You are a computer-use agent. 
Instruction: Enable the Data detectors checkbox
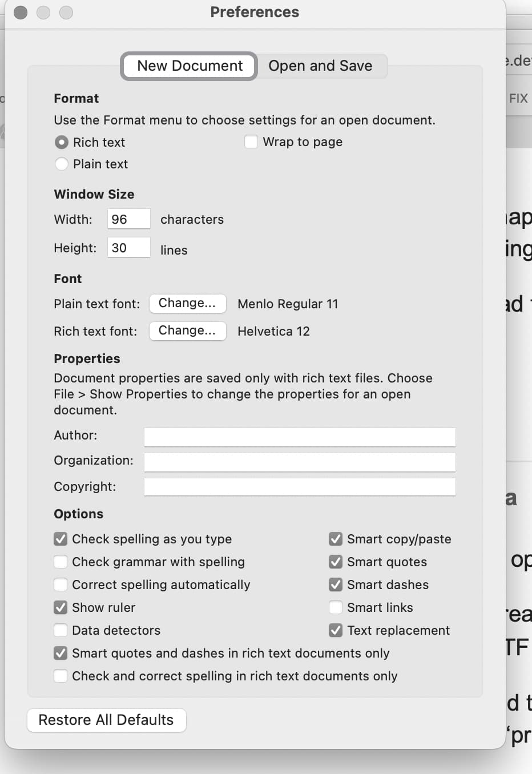pyautogui.click(x=61, y=630)
